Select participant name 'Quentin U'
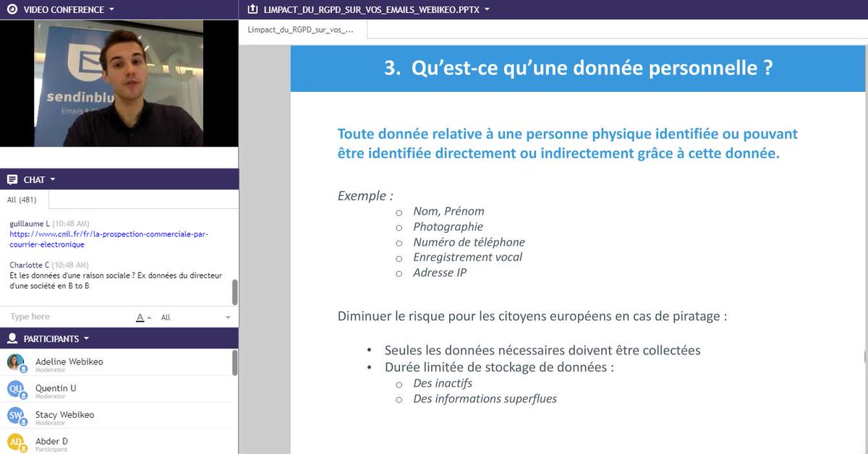The image size is (868, 454). coord(56,388)
